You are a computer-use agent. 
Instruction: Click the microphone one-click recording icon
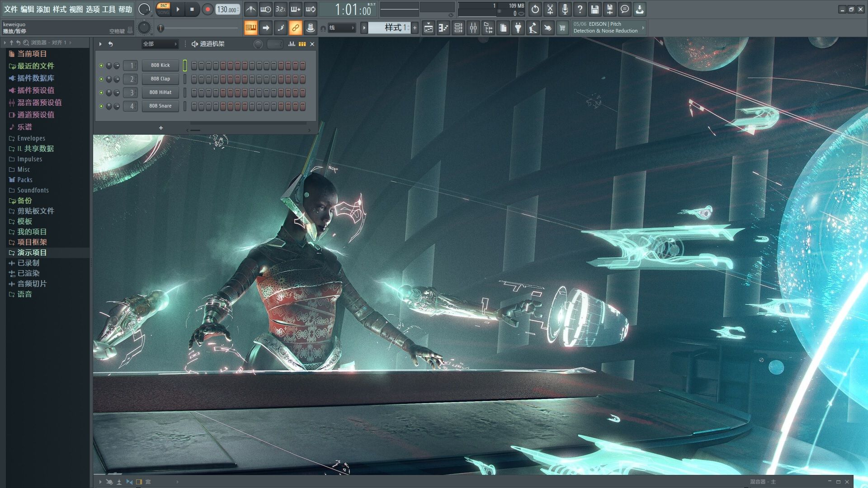tap(565, 9)
